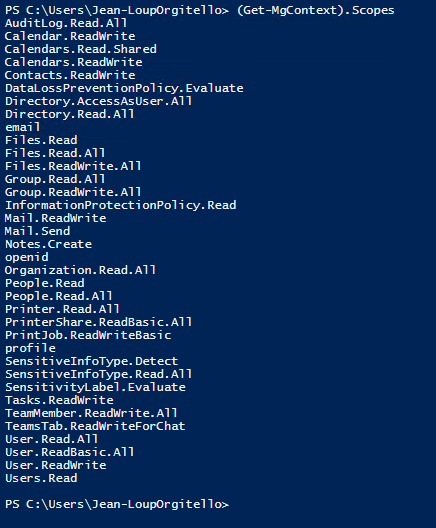Click the Directory.AccessAsUser.All scope

(98, 101)
